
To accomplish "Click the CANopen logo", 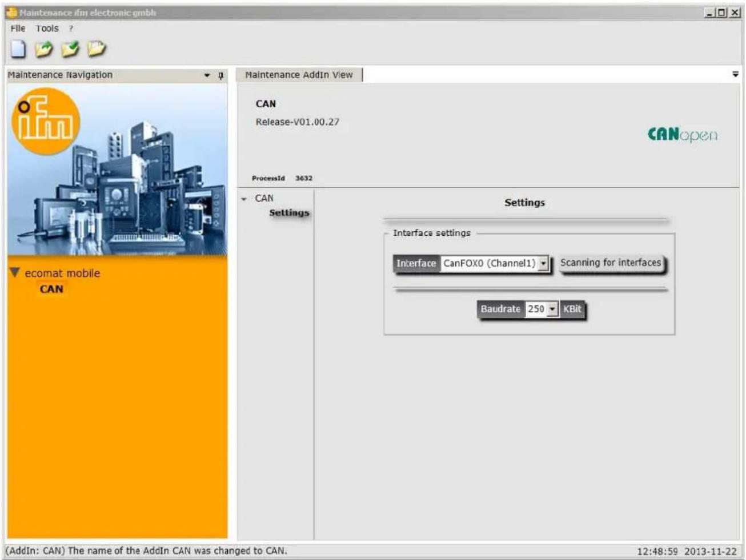I will [683, 135].
